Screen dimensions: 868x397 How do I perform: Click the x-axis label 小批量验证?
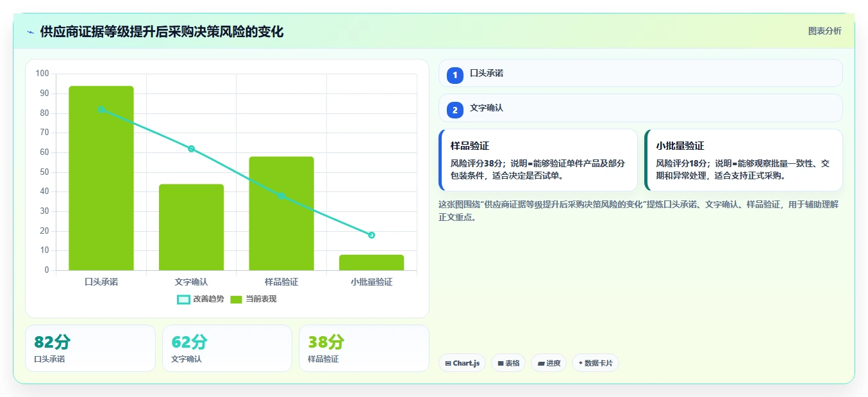[x=371, y=282]
